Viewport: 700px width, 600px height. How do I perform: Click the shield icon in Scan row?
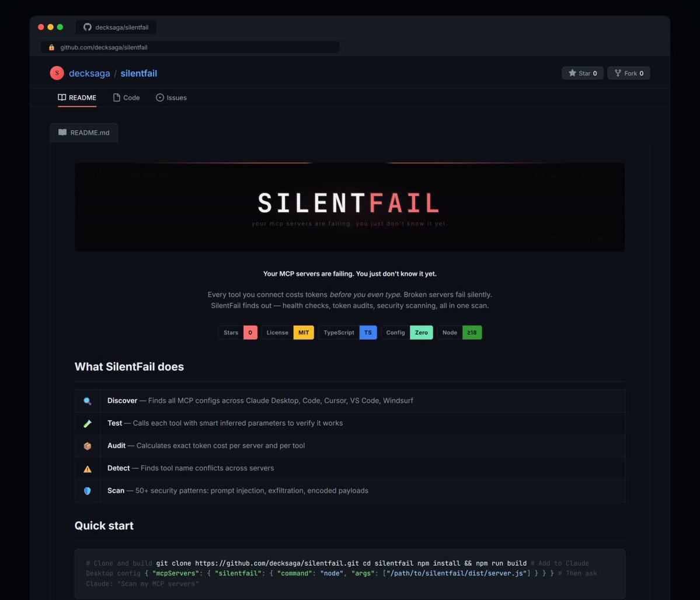[88, 491]
